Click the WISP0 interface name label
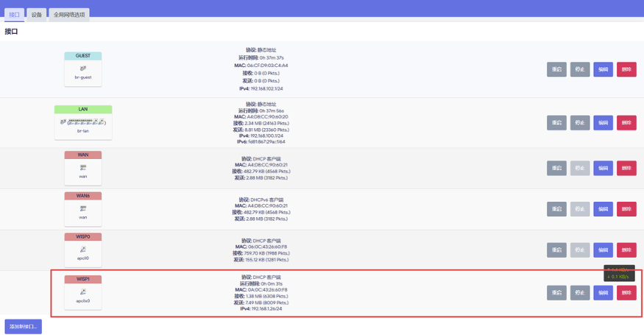644x335 pixels. point(83,237)
